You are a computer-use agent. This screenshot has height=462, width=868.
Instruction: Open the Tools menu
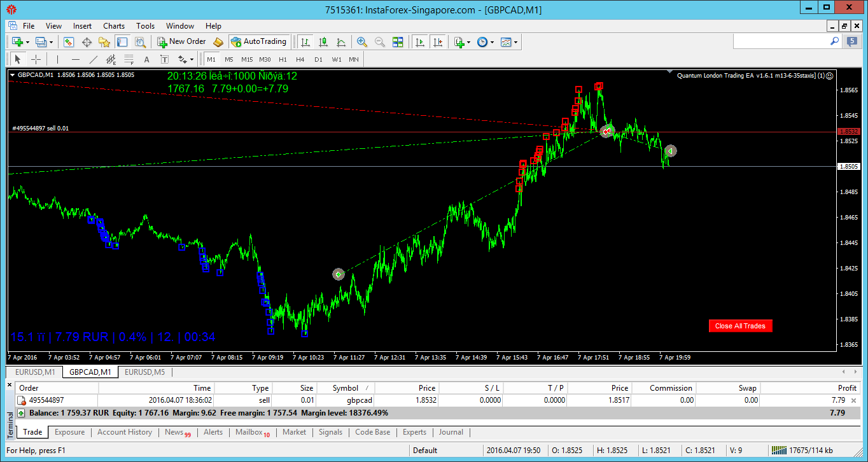145,26
